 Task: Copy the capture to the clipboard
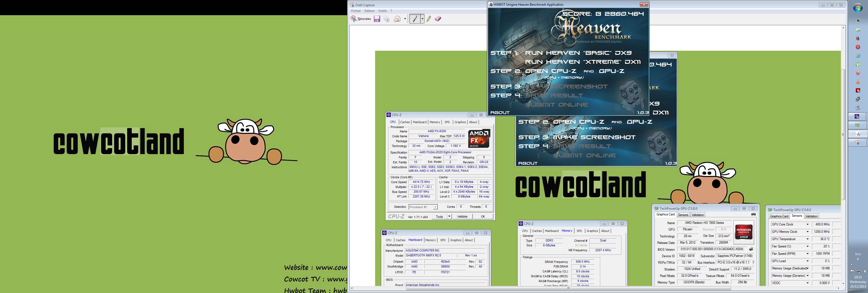point(387,19)
